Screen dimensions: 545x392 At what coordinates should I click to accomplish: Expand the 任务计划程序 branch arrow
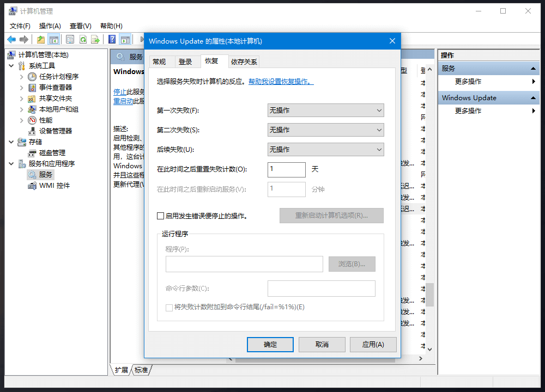coord(22,77)
